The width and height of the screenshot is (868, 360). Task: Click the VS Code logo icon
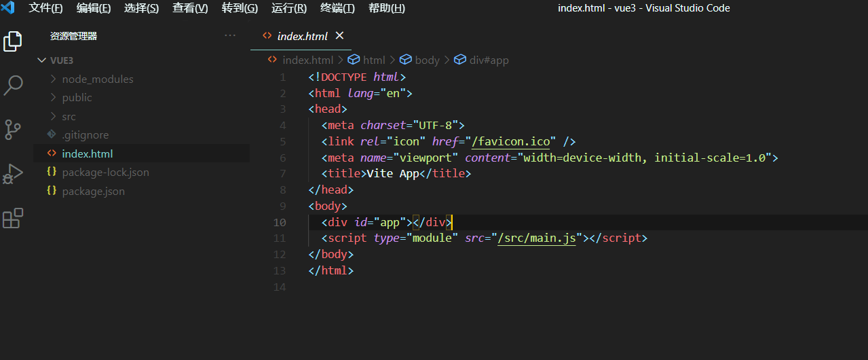[x=8, y=8]
